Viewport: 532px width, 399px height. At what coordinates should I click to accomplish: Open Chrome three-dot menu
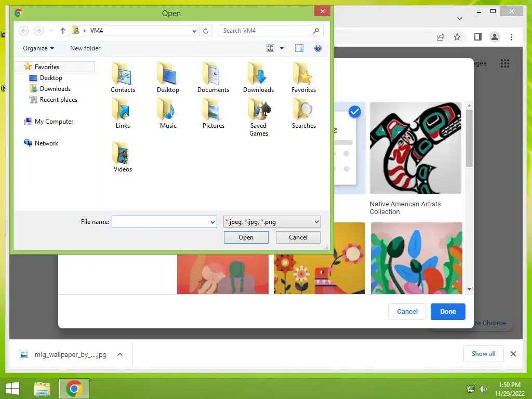pyautogui.click(x=511, y=37)
